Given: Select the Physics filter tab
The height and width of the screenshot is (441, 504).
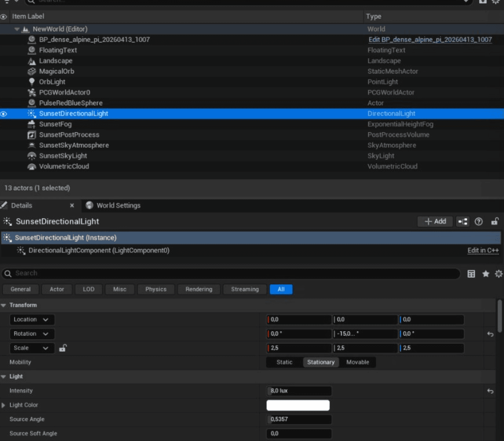Looking at the screenshot, I should pyautogui.click(x=156, y=289).
